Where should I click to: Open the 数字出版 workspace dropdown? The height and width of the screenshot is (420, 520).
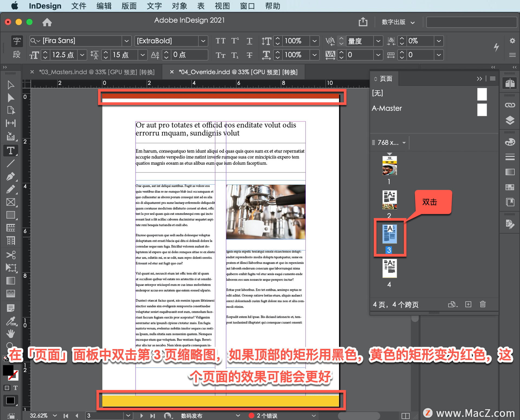pyautogui.click(x=398, y=22)
